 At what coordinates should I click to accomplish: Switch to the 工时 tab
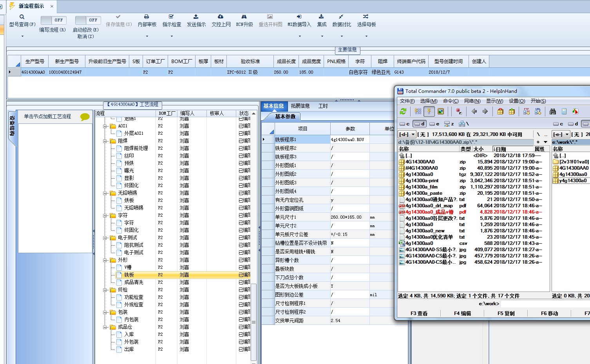tap(323, 106)
